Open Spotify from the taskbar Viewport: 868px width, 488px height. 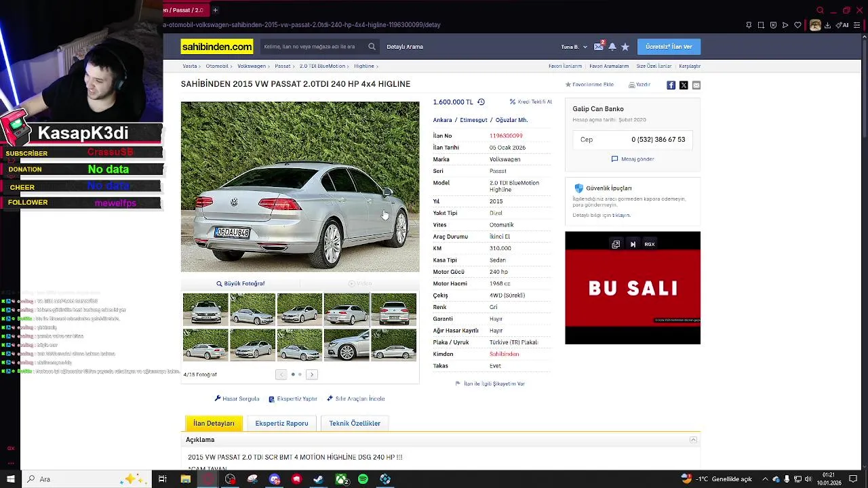coord(363,479)
